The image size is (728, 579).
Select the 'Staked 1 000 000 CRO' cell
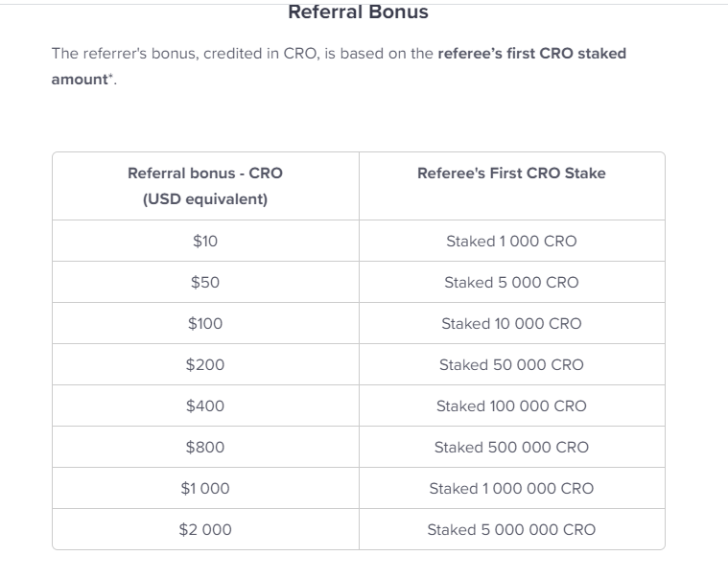coord(511,488)
